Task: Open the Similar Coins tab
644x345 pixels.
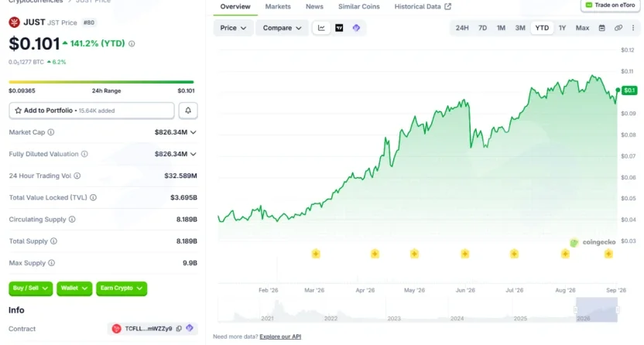Action: coord(359,6)
